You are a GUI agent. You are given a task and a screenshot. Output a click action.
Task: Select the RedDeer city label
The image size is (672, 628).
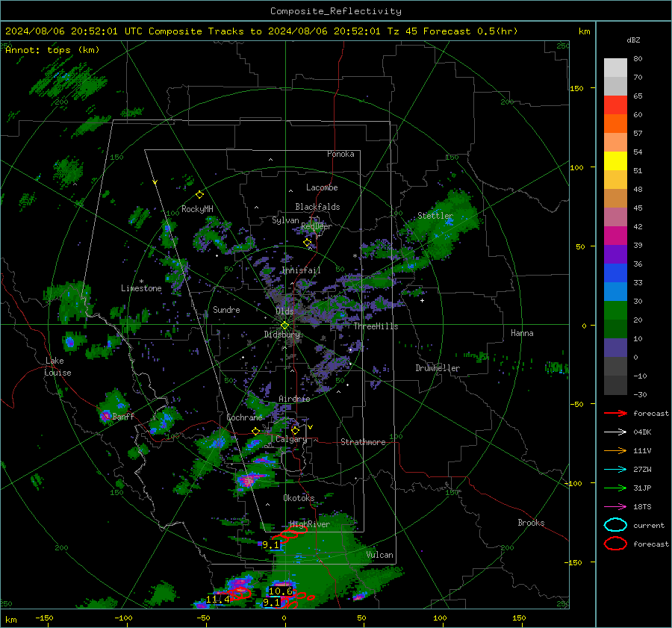point(317,226)
